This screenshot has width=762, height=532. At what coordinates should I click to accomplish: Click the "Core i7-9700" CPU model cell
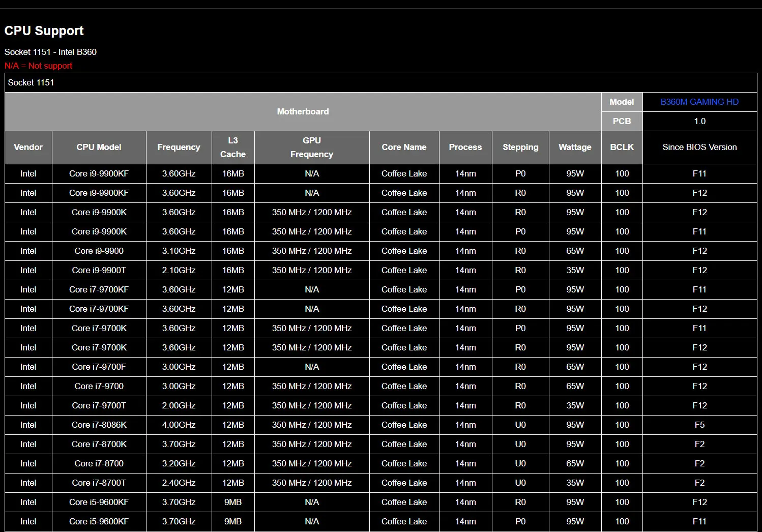(x=99, y=386)
